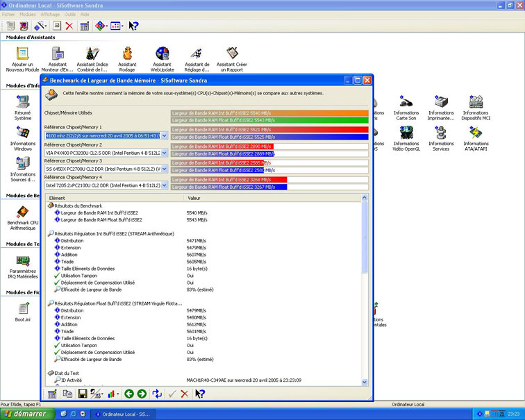Click the help pointer icon in main toolbar

(x=133, y=26)
